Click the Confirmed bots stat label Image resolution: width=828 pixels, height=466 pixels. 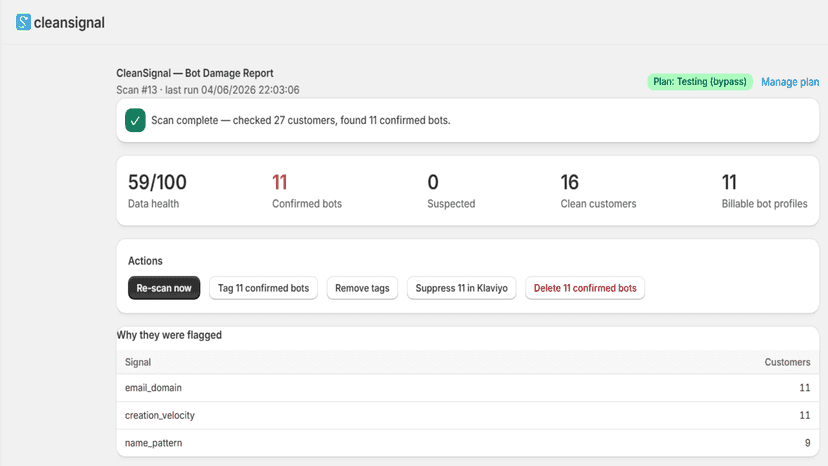point(307,203)
